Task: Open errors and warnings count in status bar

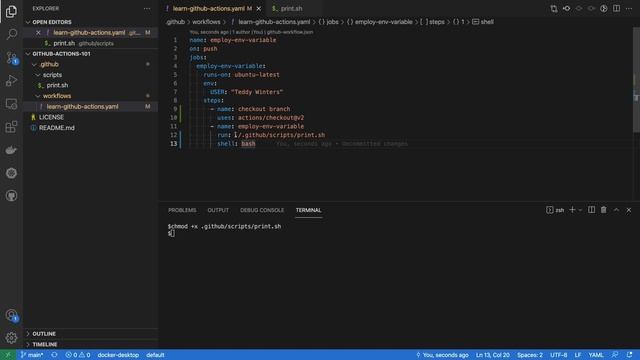Action: point(78,355)
